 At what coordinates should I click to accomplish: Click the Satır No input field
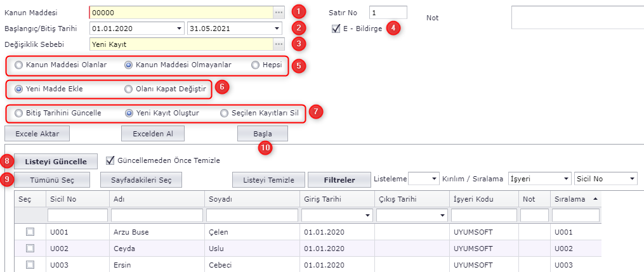tap(388, 13)
